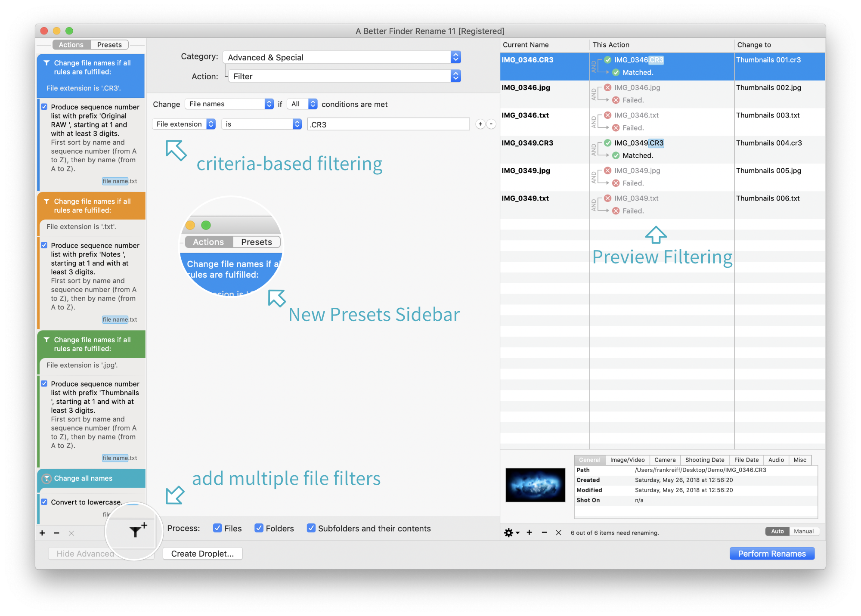This screenshot has width=861, height=616.
Task: Open the File extension criteria dropdown
Action: (184, 124)
